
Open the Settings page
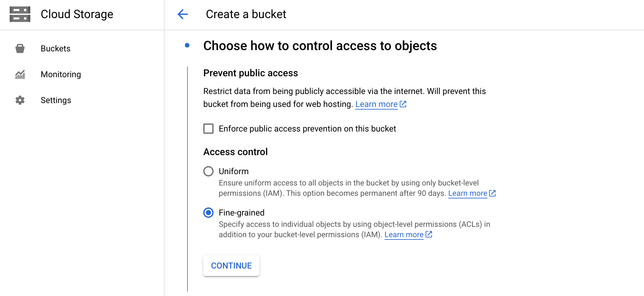(x=56, y=100)
